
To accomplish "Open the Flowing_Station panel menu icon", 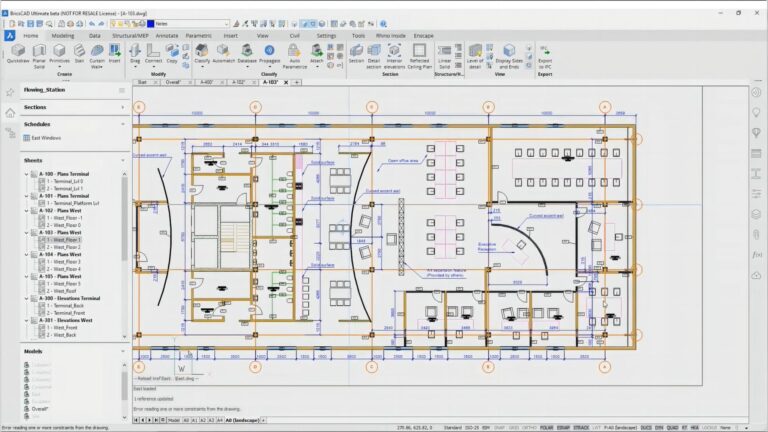I will (122, 90).
